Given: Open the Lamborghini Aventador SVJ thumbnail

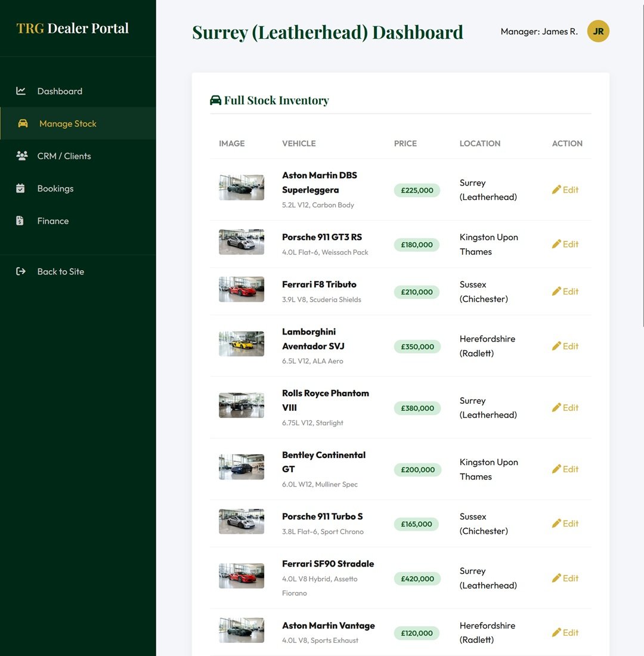Looking at the screenshot, I should point(241,344).
